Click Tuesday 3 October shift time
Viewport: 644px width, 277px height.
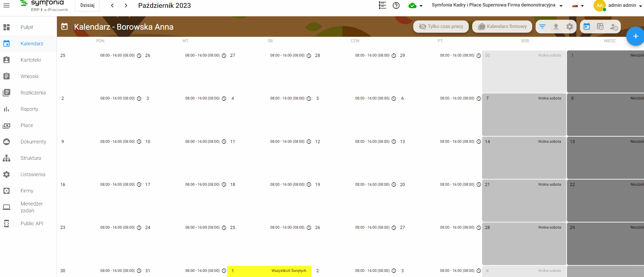tap(203, 98)
